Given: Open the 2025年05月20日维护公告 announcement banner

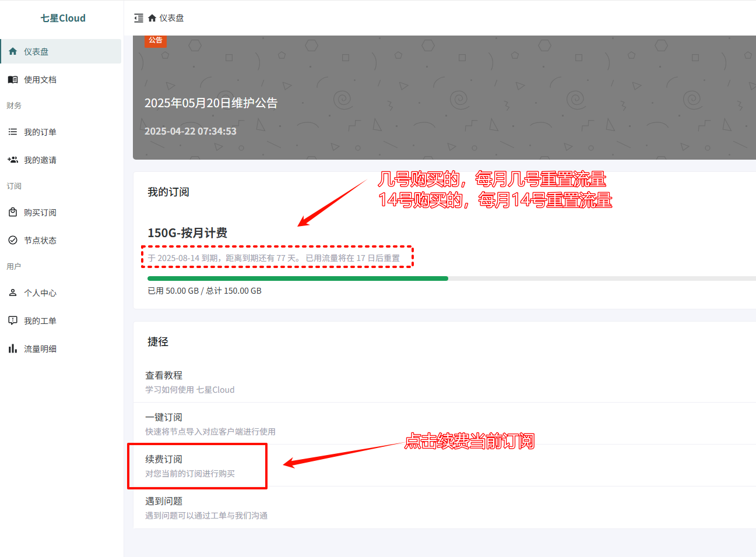Looking at the screenshot, I should (445, 97).
